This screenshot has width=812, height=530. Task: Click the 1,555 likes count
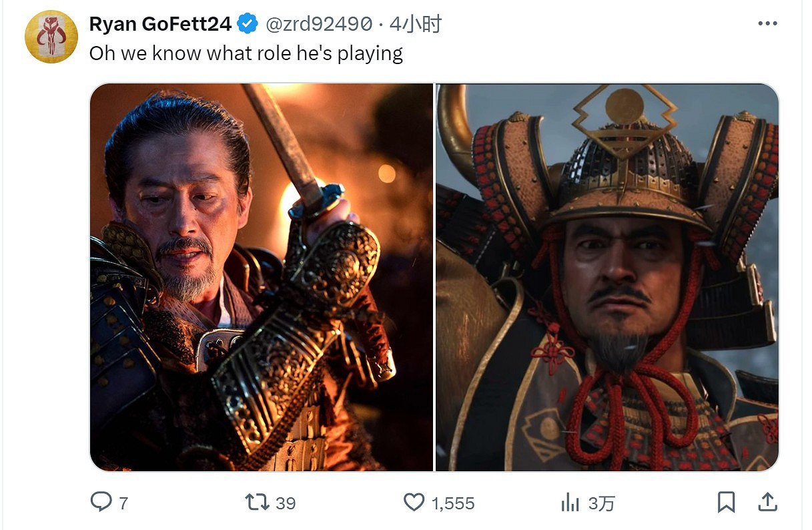coord(453,503)
